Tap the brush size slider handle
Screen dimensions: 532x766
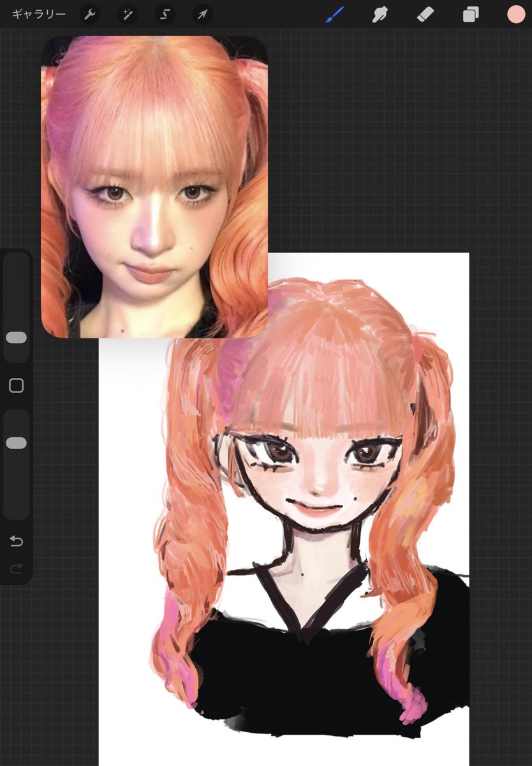point(17,338)
